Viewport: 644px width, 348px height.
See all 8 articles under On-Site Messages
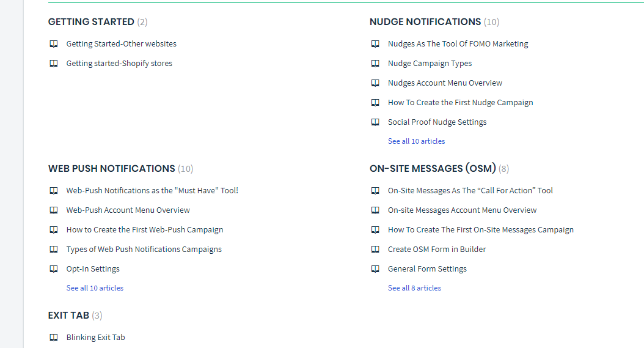pyautogui.click(x=414, y=288)
